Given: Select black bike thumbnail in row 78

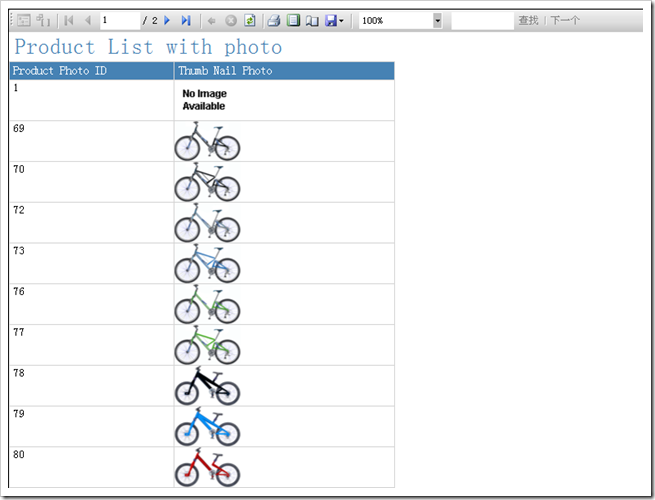Looking at the screenshot, I should pyautogui.click(x=207, y=386).
